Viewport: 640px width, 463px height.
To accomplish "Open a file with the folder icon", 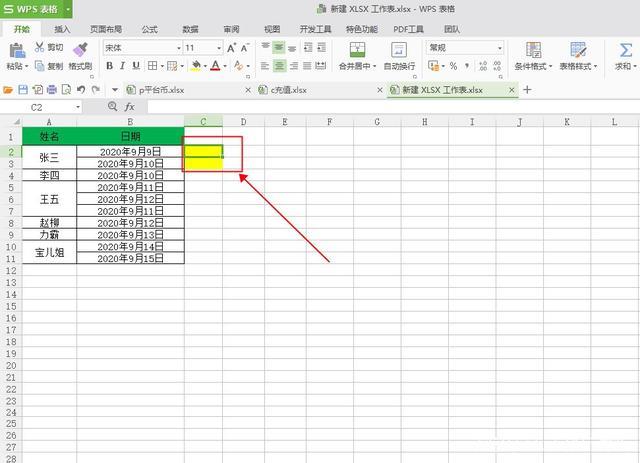I will (x=8, y=90).
